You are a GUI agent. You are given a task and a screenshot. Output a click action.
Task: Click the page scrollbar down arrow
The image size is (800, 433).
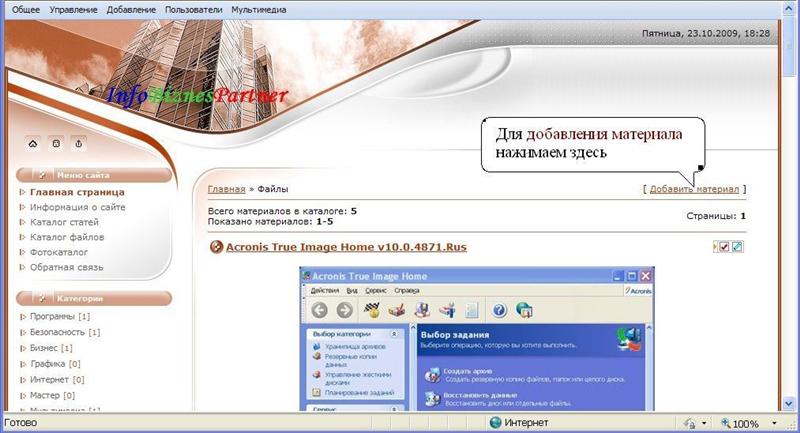(789, 403)
